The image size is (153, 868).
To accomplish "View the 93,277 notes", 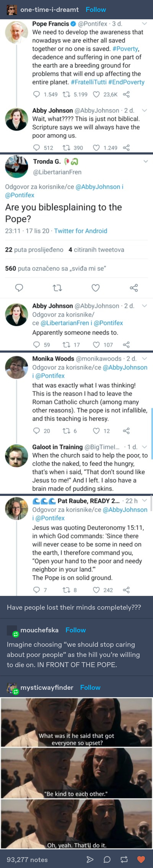I will tap(27, 859).
